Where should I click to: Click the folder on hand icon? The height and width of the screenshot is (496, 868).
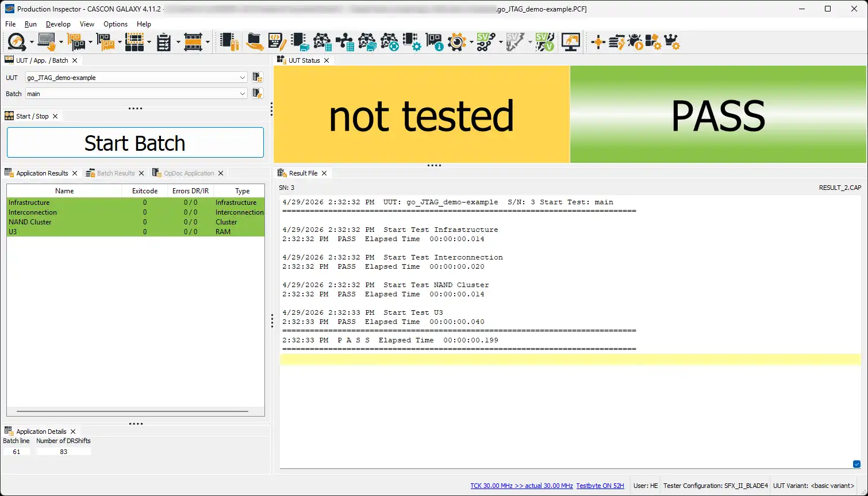[x=255, y=42]
